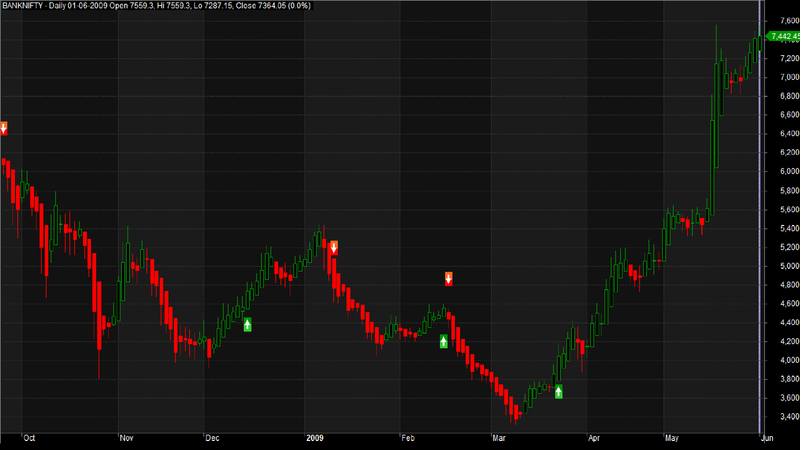The height and width of the screenshot is (450, 800).
Task: Click the Apr label on the date axis
Action: click(594, 438)
